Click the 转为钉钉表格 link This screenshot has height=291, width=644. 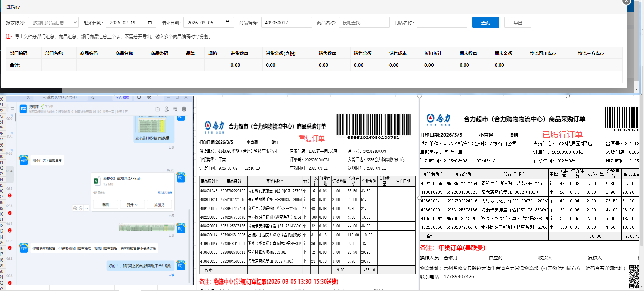[165, 193]
